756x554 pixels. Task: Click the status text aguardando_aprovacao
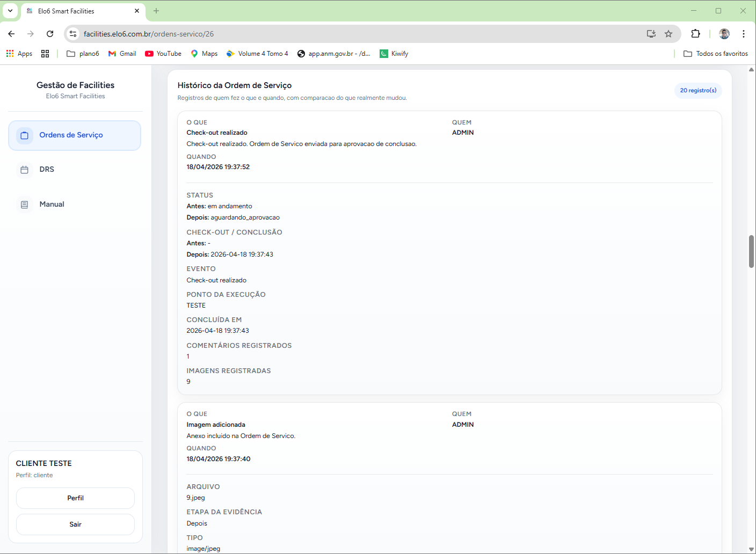(x=245, y=217)
